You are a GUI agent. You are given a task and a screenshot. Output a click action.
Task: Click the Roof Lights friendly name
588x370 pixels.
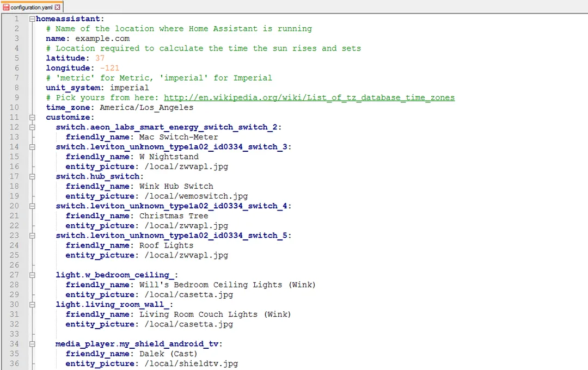click(167, 245)
